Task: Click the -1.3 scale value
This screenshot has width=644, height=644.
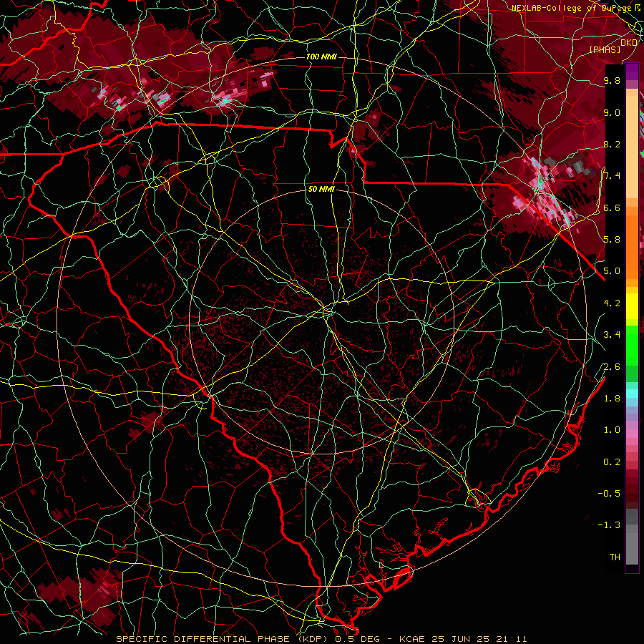Action: (x=609, y=525)
